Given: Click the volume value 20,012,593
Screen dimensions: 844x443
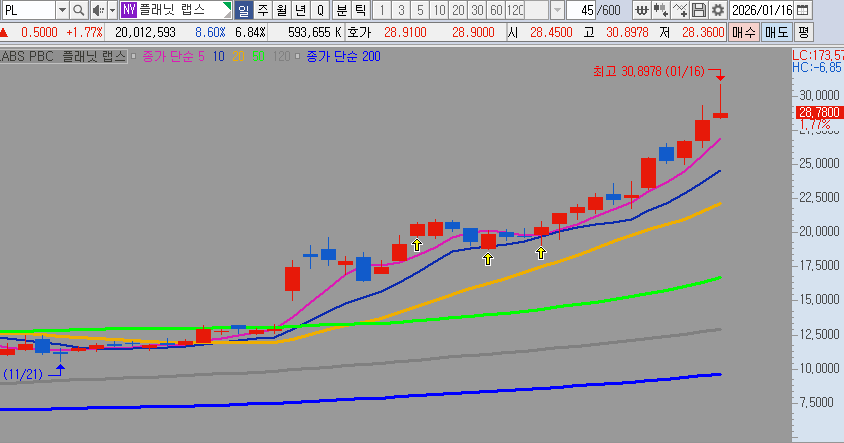Looking at the screenshot, I should [x=145, y=32].
